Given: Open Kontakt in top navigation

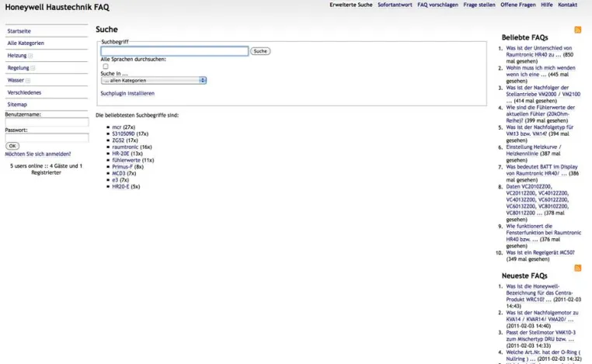Looking at the screenshot, I should (567, 5).
